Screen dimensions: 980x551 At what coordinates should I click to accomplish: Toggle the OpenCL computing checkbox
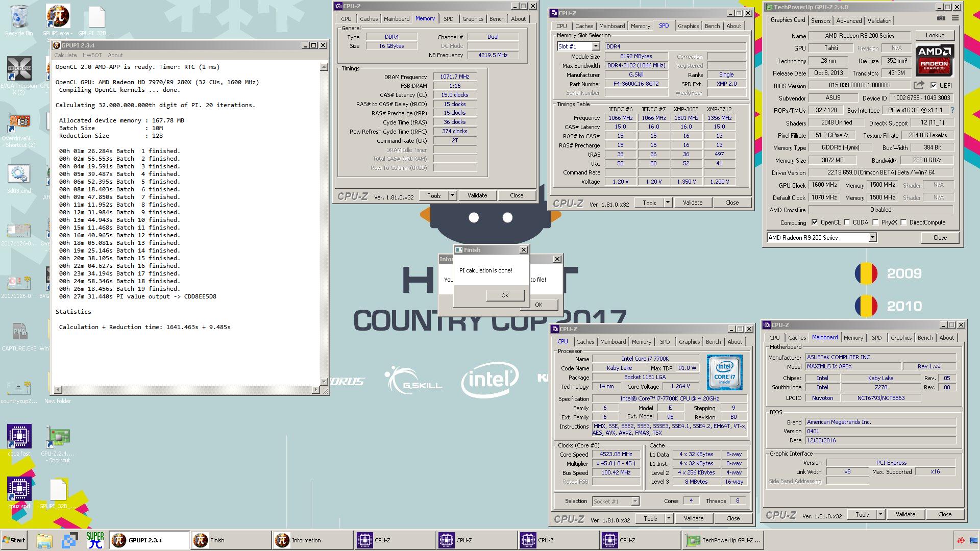click(x=815, y=222)
